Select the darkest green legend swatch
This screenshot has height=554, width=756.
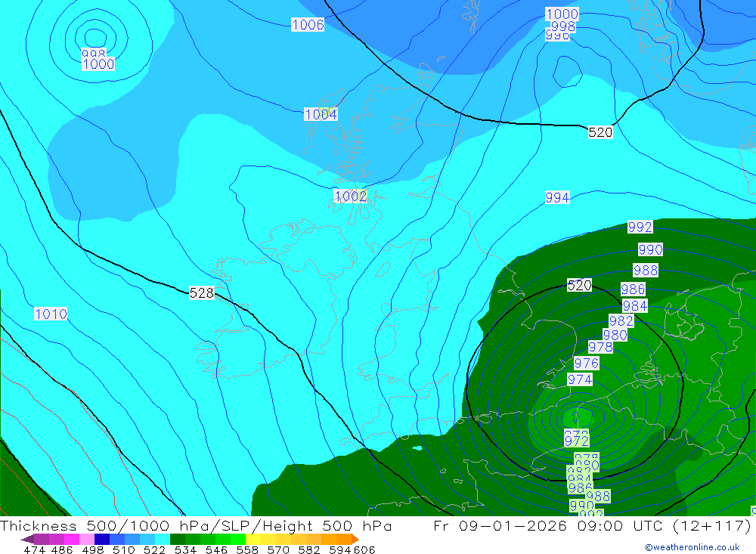[178, 539]
